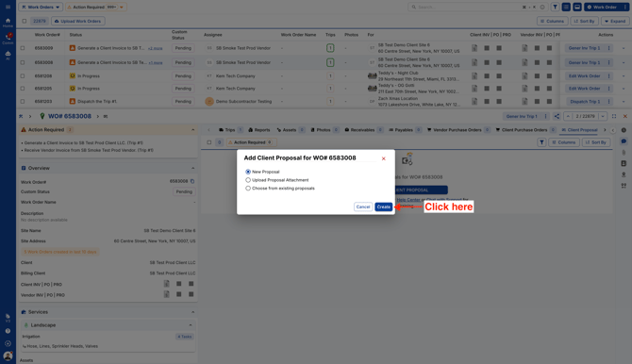Open the Work Orders dropdown at top
Image resolution: width=632 pixels, height=364 pixels.
[41, 7]
